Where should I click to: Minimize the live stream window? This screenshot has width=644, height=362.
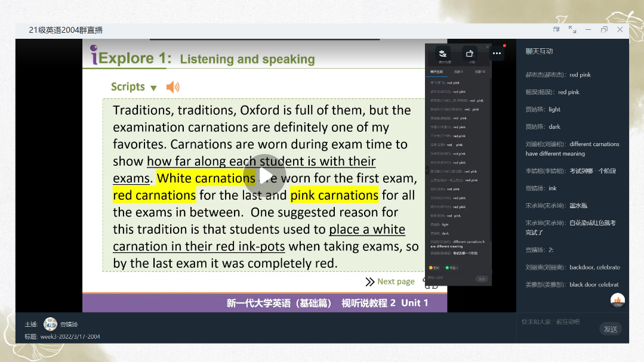(x=588, y=30)
